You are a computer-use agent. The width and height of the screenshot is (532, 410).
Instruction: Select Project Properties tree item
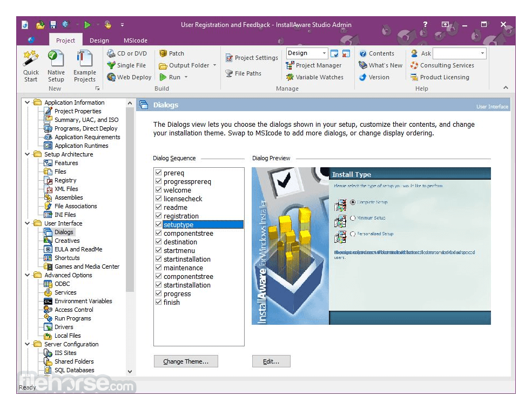[x=78, y=111]
